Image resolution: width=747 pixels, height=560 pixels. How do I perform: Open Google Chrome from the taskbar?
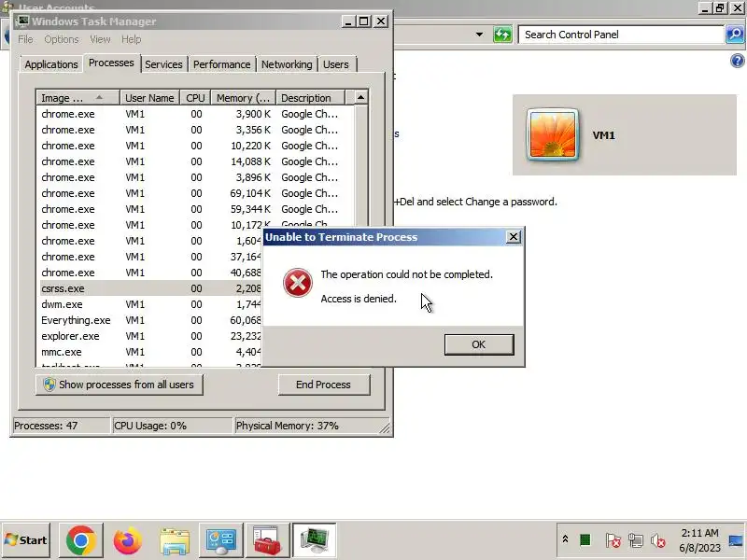coord(80,540)
